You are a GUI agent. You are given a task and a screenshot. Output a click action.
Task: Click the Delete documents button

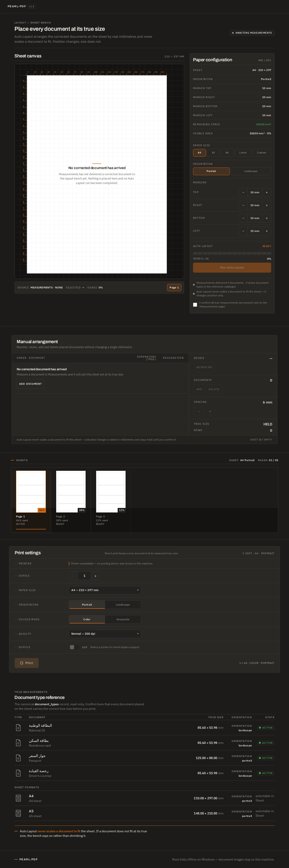tap(214, 389)
